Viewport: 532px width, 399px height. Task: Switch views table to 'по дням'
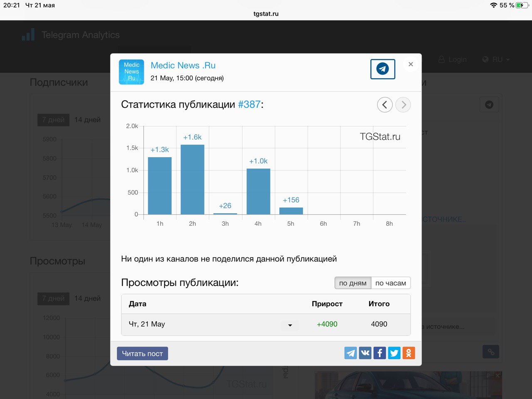click(353, 283)
